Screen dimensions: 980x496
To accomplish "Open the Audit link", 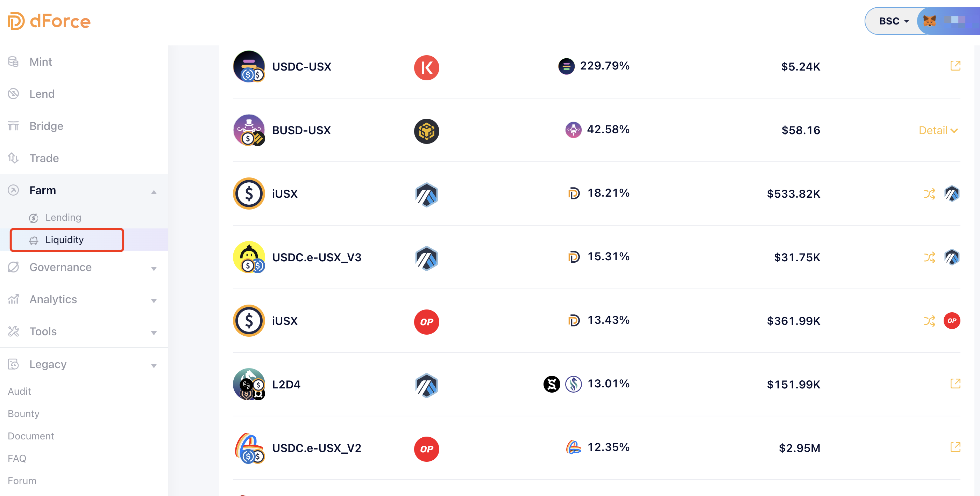I will pos(19,391).
